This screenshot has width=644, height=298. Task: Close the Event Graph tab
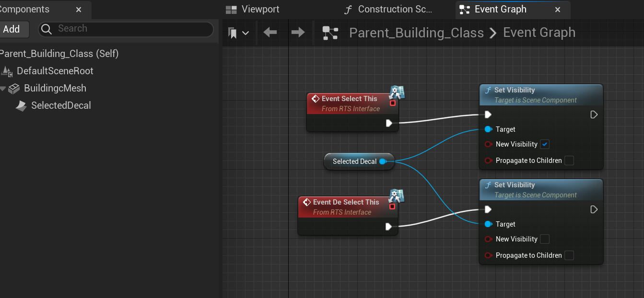(558, 10)
